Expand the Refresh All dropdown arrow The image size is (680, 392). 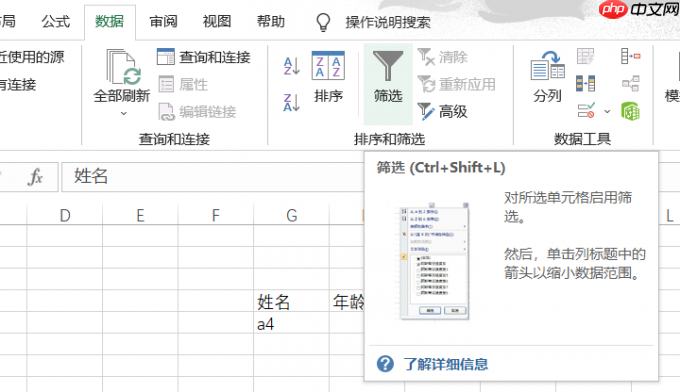pyautogui.click(x=124, y=114)
